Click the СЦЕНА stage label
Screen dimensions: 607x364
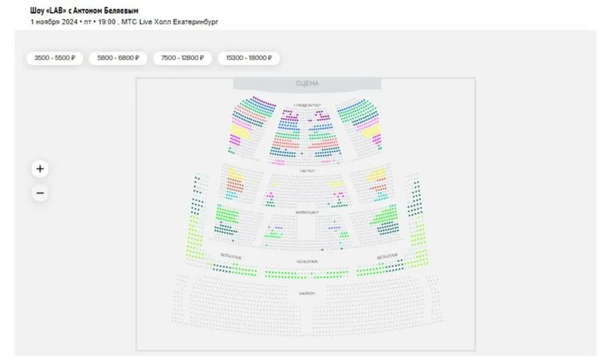[307, 84]
